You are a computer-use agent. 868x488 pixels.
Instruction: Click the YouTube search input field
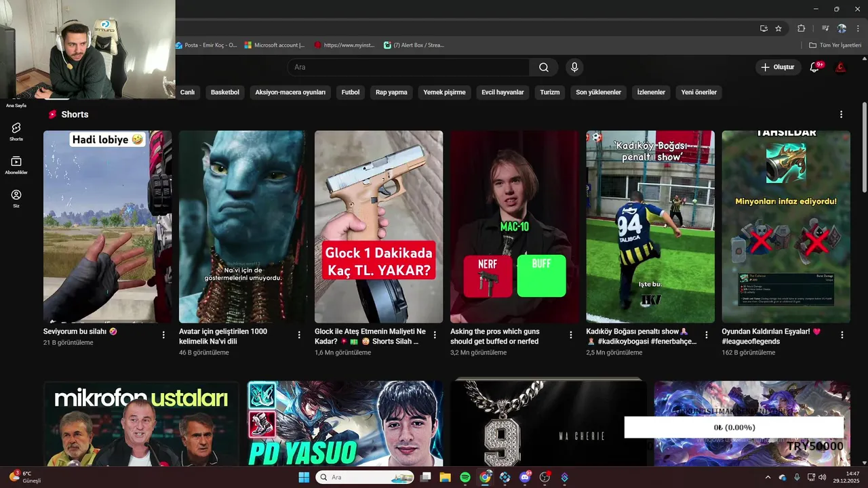(409, 67)
